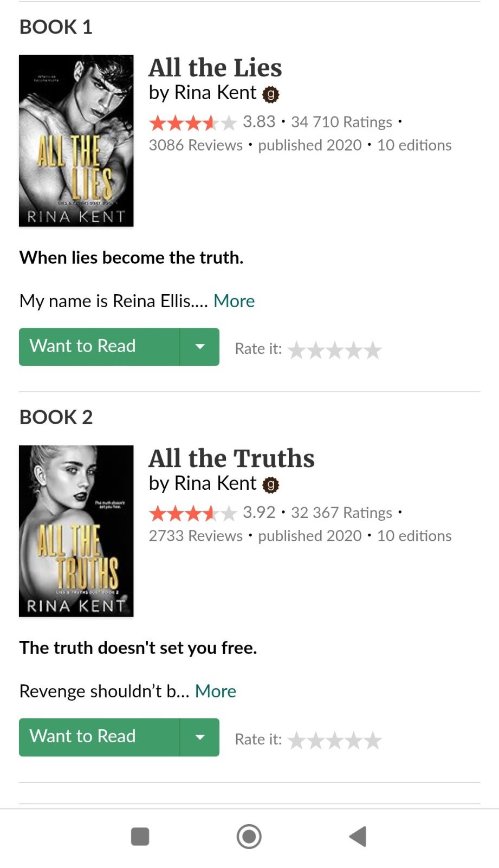499x868 pixels.
Task: Tap Android back navigation triangle
Action: tap(358, 837)
